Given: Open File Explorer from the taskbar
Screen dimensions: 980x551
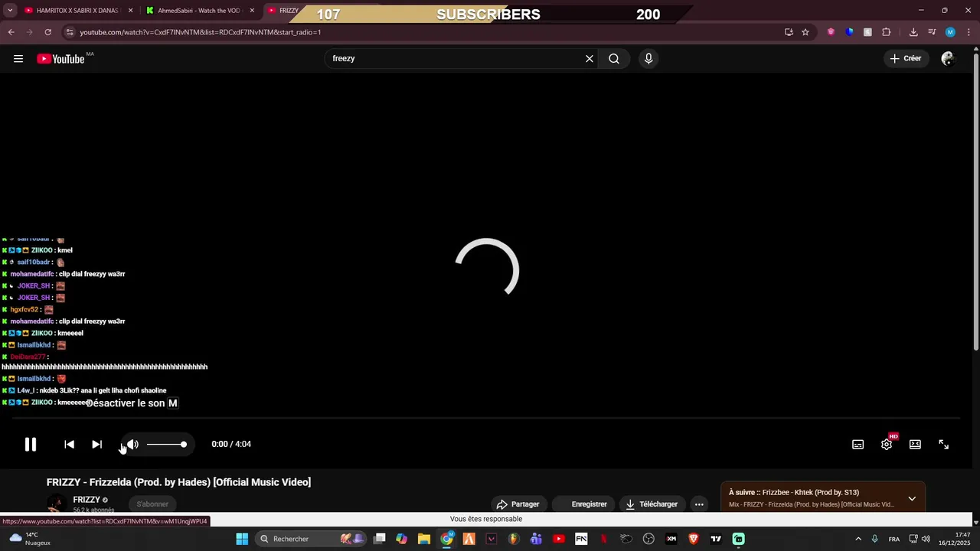Looking at the screenshot, I should (x=424, y=539).
